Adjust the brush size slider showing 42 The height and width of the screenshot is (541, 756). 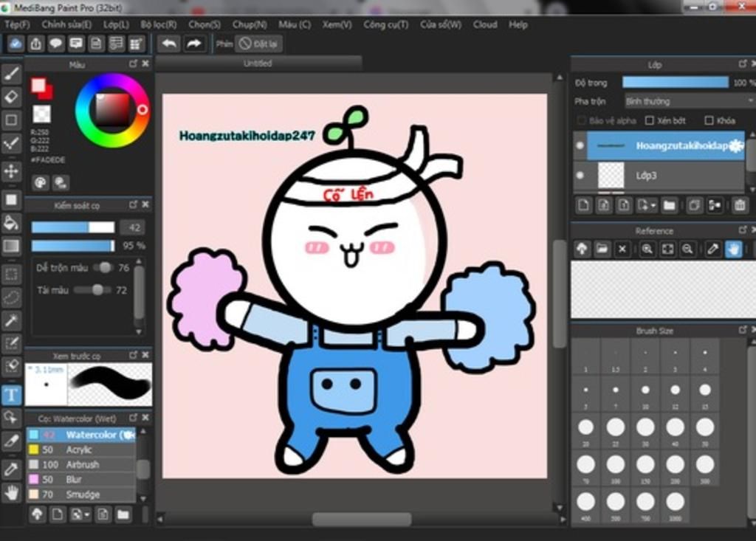73,227
